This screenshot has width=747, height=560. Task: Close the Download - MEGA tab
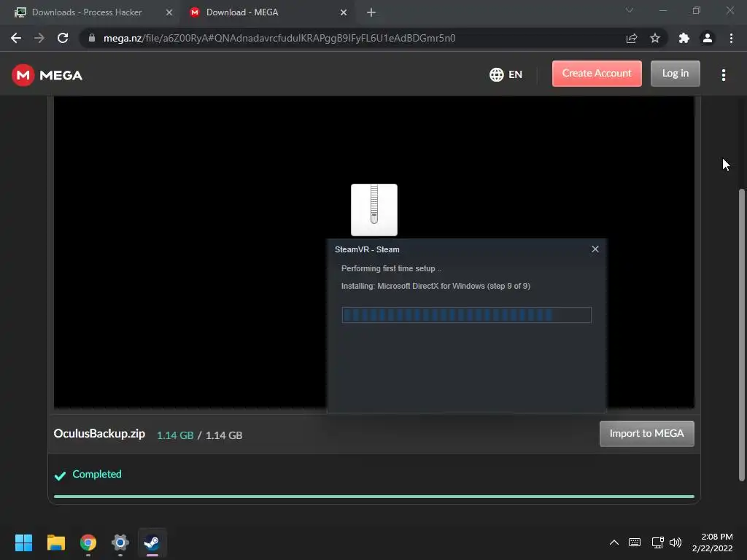point(344,12)
